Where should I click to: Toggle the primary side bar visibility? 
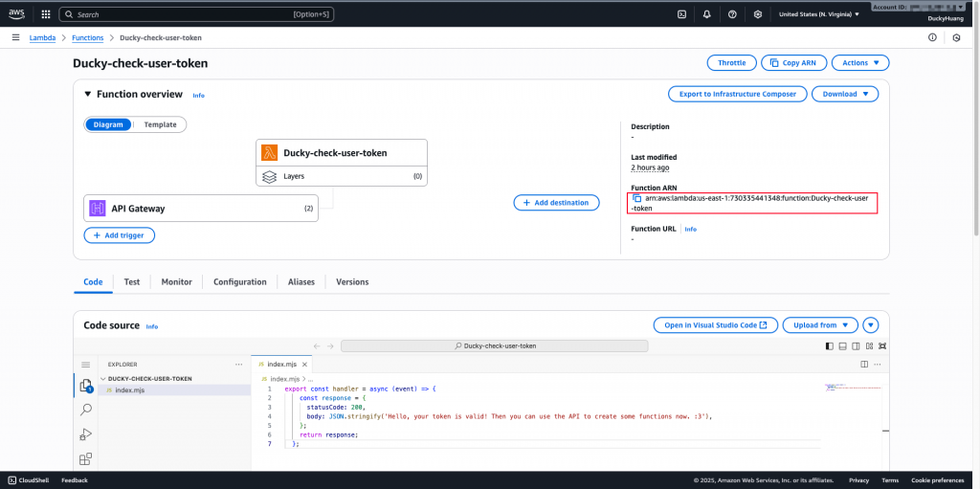[830, 345]
